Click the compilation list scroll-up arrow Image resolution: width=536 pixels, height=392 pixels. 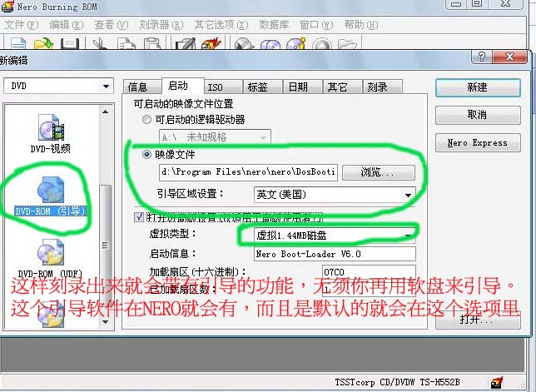pyautogui.click(x=105, y=112)
